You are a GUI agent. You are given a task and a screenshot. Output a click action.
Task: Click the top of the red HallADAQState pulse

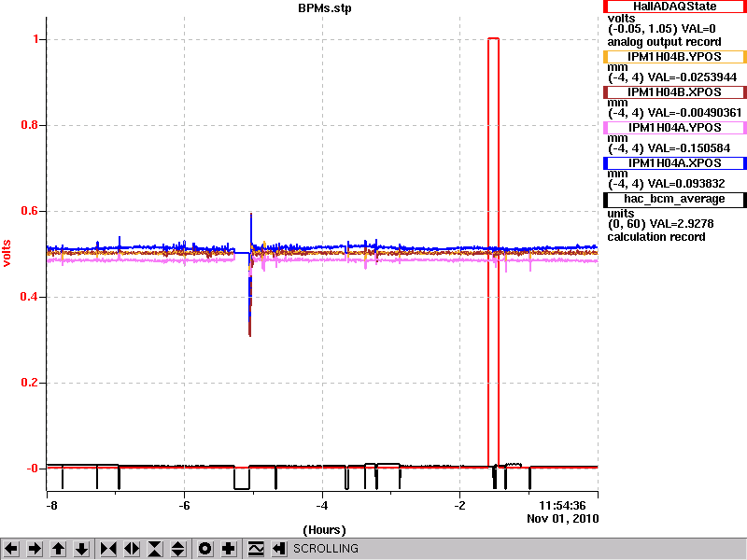click(x=493, y=38)
